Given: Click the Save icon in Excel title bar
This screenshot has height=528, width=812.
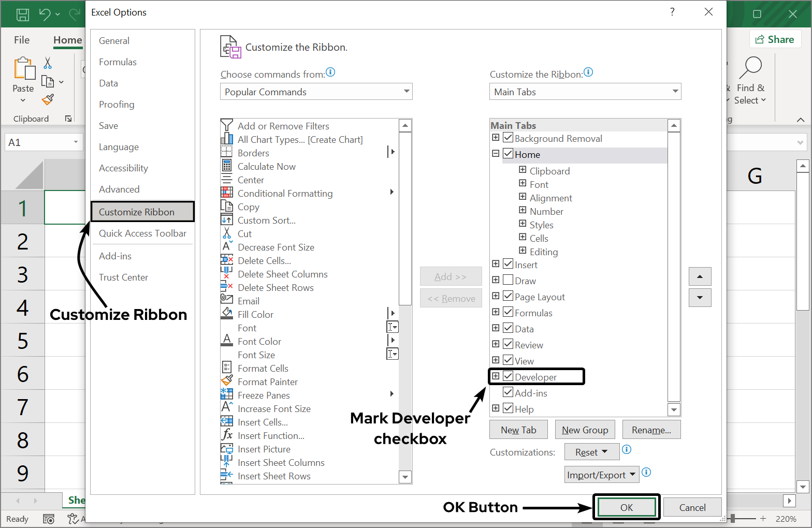Looking at the screenshot, I should click(x=23, y=14).
